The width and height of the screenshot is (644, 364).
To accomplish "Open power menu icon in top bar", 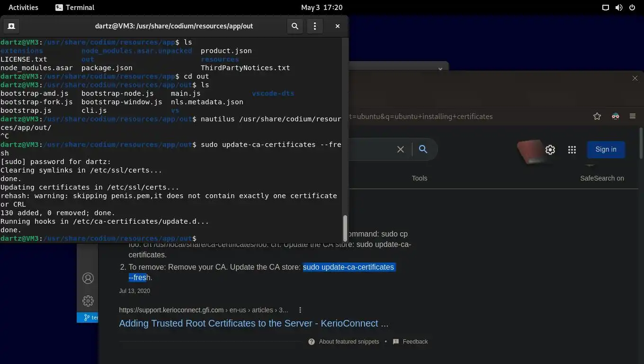I will point(632,8).
